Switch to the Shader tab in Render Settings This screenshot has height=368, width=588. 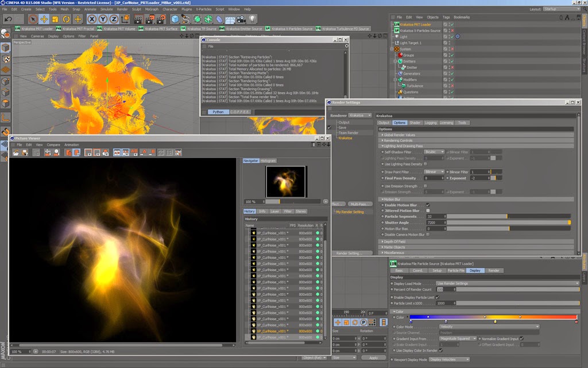coord(415,122)
